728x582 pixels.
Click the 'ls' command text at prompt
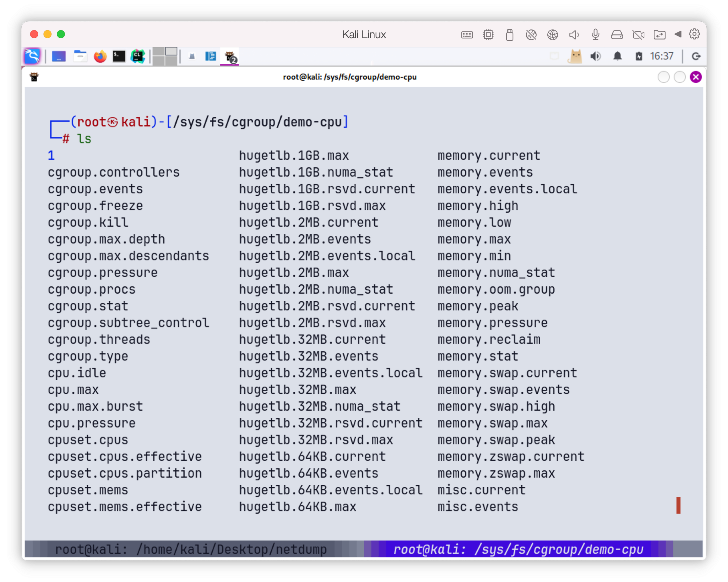(x=84, y=139)
